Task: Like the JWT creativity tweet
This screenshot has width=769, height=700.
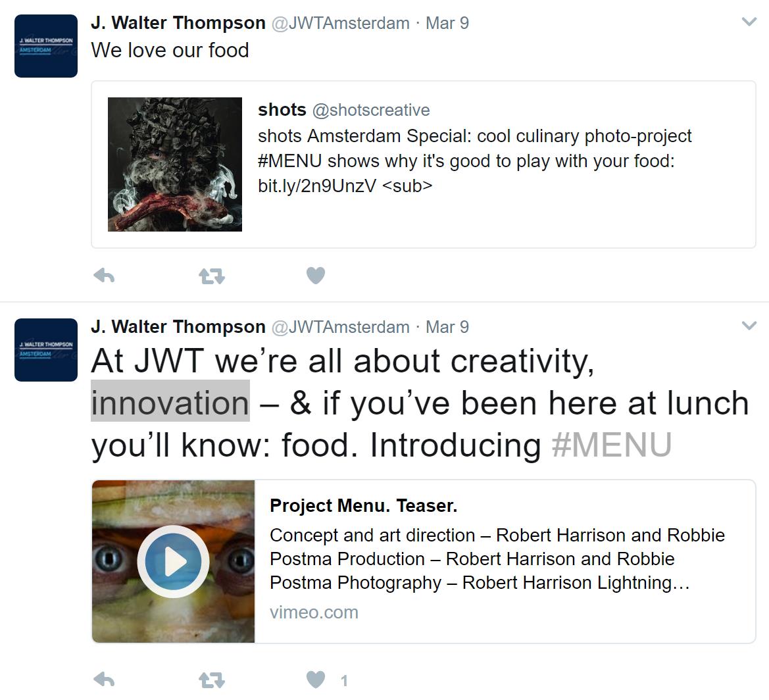Action: (x=316, y=680)
